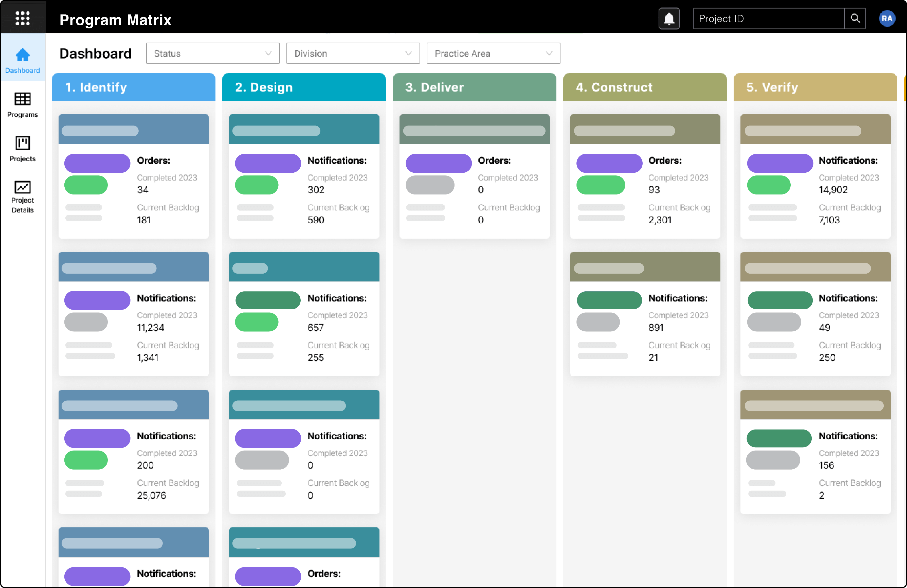Toggle the gray pill on Deliver Orders card

point(430,185)
